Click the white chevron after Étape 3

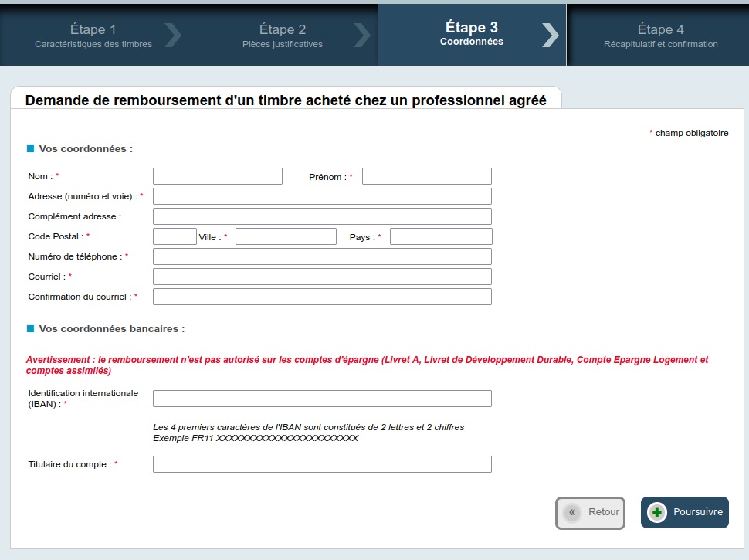click(551, 36)
